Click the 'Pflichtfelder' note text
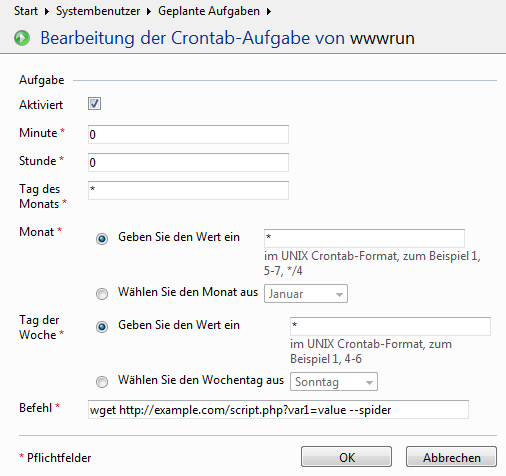Image resolution: width=506 pixels, height=476 pixels. [x=59, y=458]
